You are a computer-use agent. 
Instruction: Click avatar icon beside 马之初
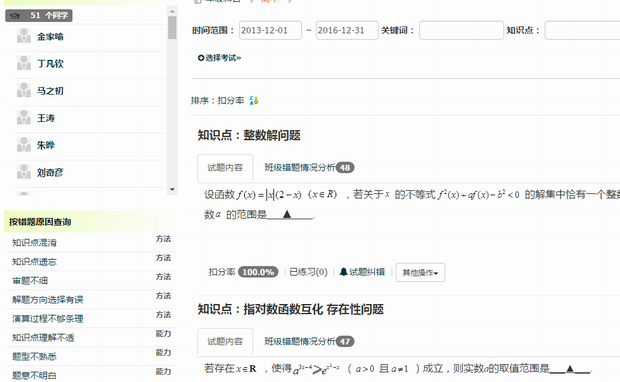[24, 91]
